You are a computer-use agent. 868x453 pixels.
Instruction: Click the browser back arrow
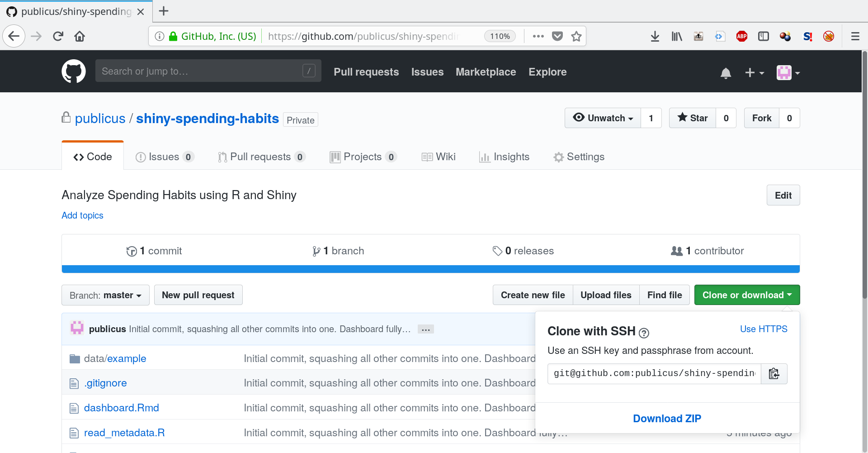(14, 36)
